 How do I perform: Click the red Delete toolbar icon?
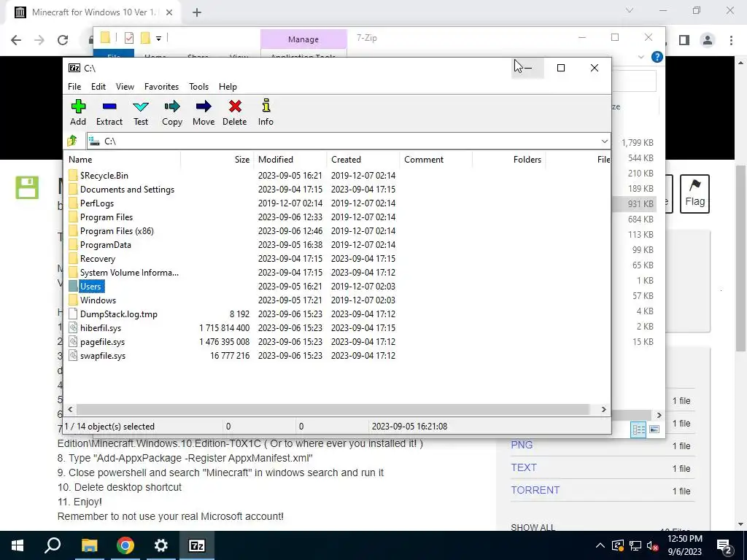point(234,113)
